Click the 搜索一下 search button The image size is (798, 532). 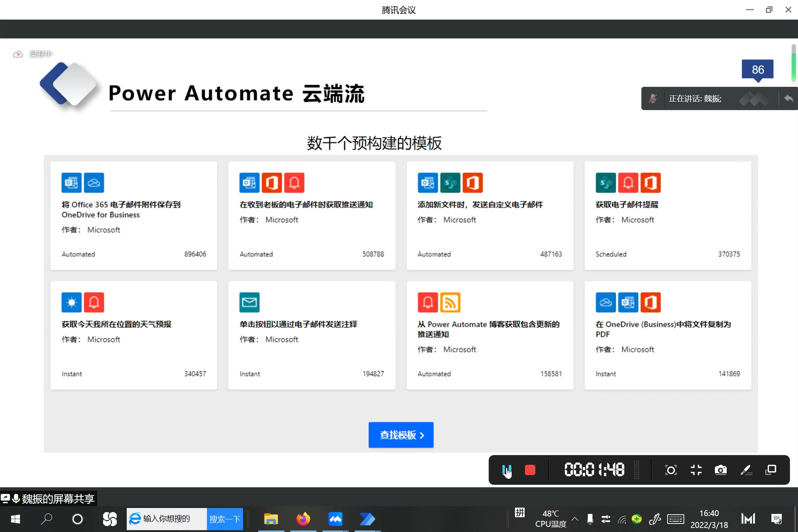coord(225,519)
